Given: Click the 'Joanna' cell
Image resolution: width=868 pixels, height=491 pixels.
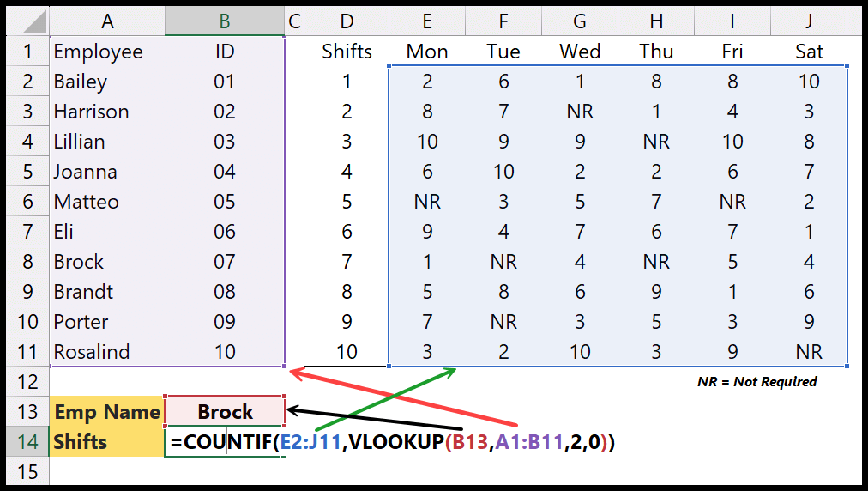Looking at the screenshot, I should pyautogui.click(x=107, y=172).
